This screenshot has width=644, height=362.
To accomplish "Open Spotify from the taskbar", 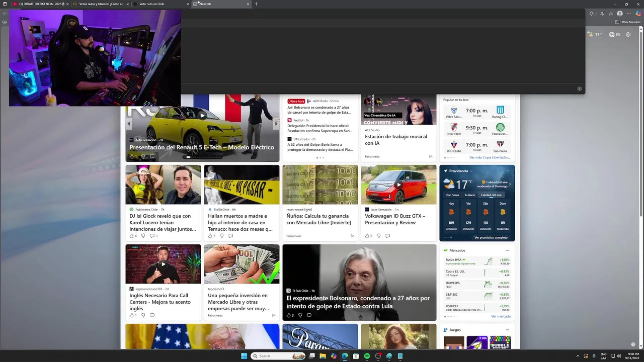I will tap(367, 356).
